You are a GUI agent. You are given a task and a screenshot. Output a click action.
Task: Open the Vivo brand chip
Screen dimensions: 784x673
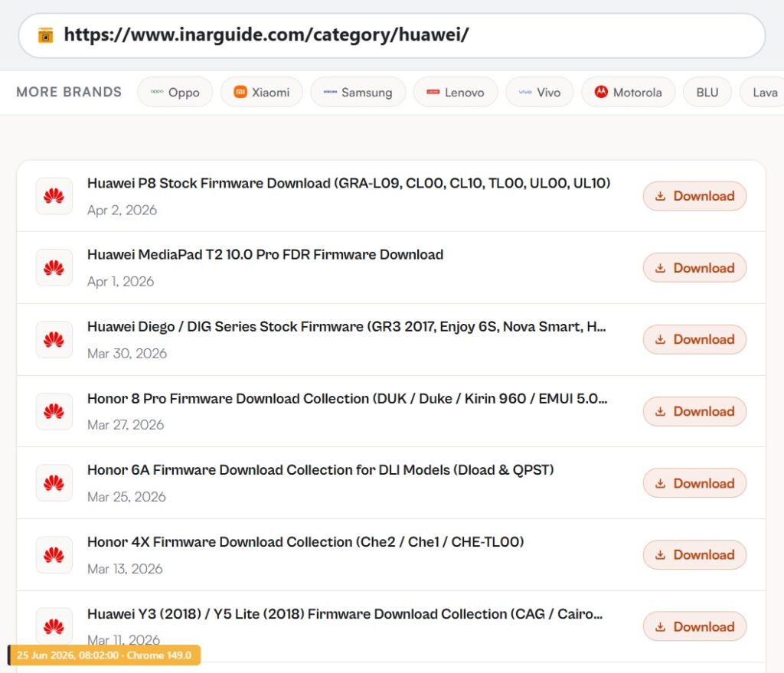click(x=540, y=92)
